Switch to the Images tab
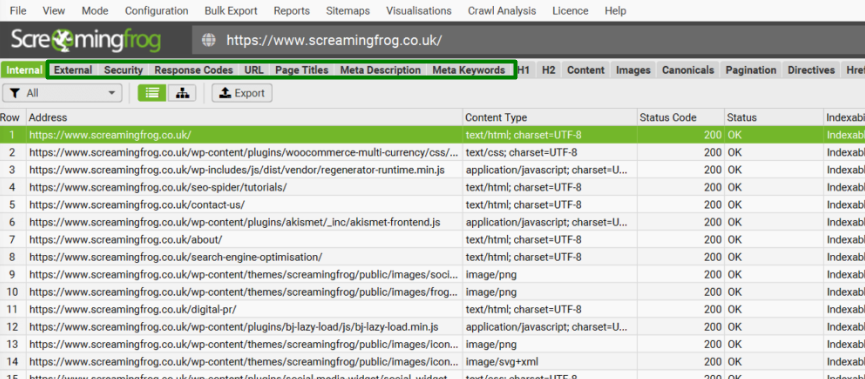Viewport: 865px width, 379px height. (633, 70)
